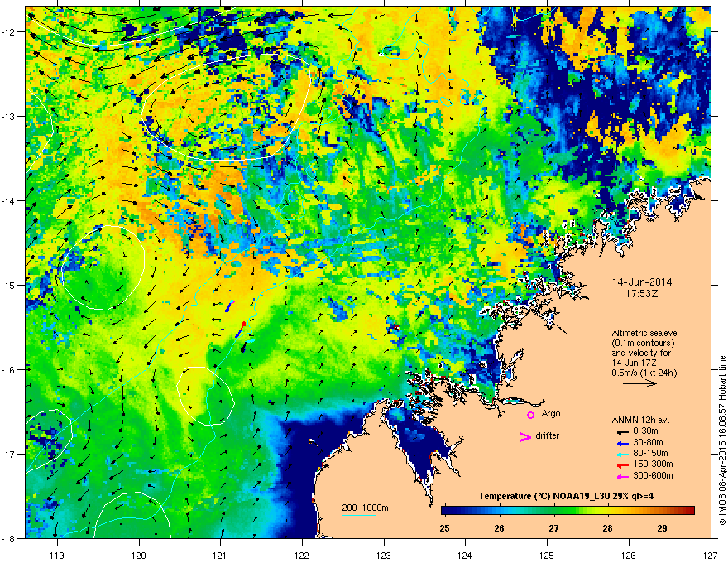Screen dimensions: 728x563
Task: Click the time label 17:53Z
Action: coord(642,294)
